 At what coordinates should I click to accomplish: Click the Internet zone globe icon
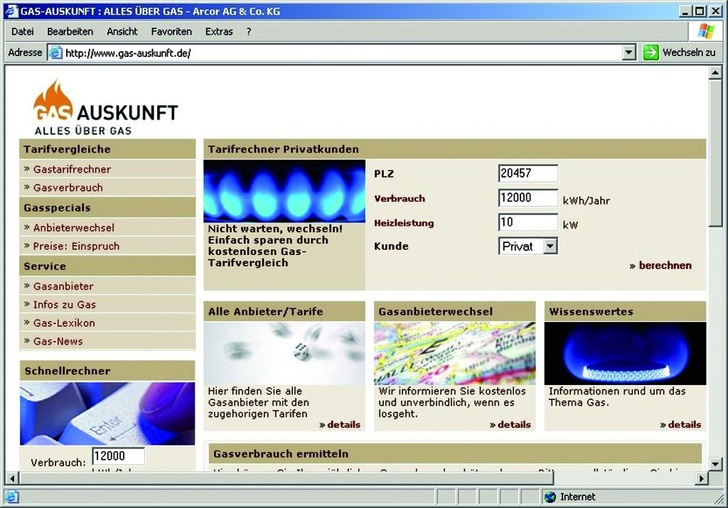click(x=550, y=497)
